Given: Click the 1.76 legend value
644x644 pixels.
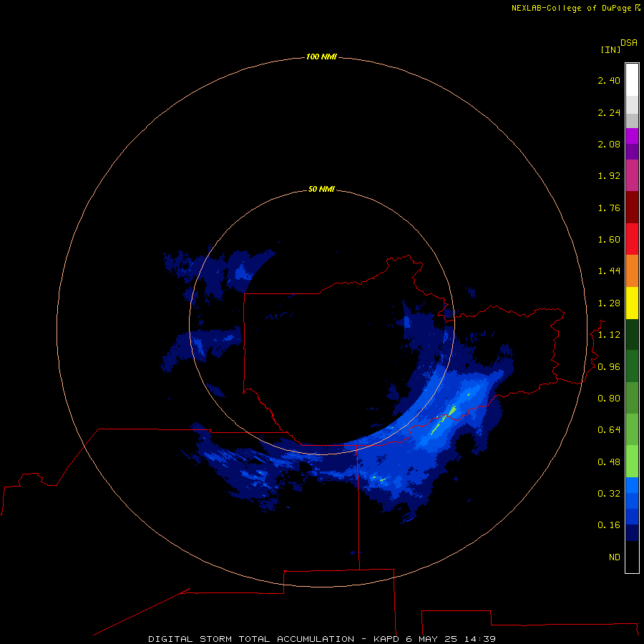Looking at the screenshot, I should [x=609, y=208].
